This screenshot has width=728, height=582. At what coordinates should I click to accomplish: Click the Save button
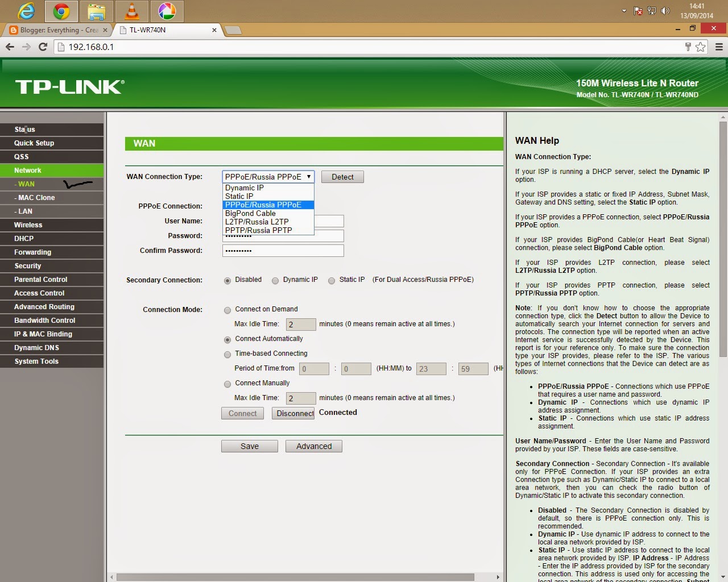(250, 446)
